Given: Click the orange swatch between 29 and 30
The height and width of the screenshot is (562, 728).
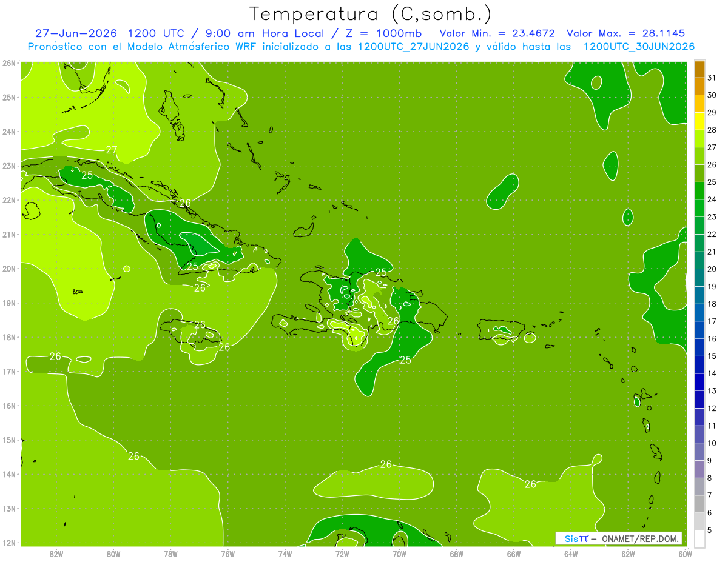Looking at the screenshot, I should click(699, 104).
